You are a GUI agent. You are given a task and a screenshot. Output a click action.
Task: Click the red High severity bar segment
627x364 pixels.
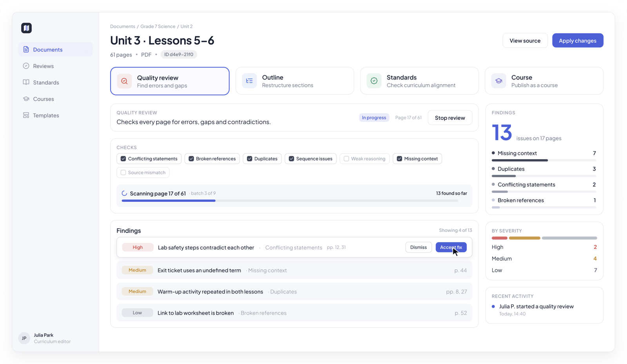[x=500, y=238]
